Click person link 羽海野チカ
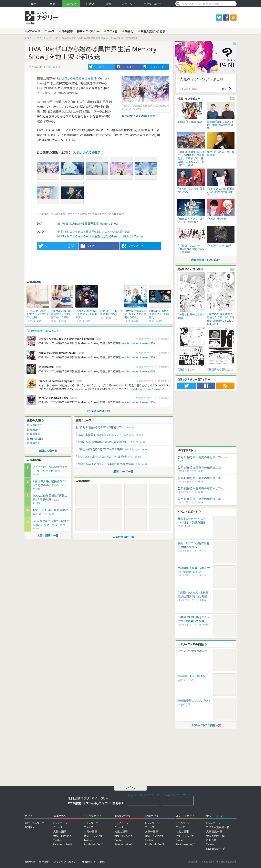Image resolution: width=261 pixels, height=868 pixels. coord(36,425)
